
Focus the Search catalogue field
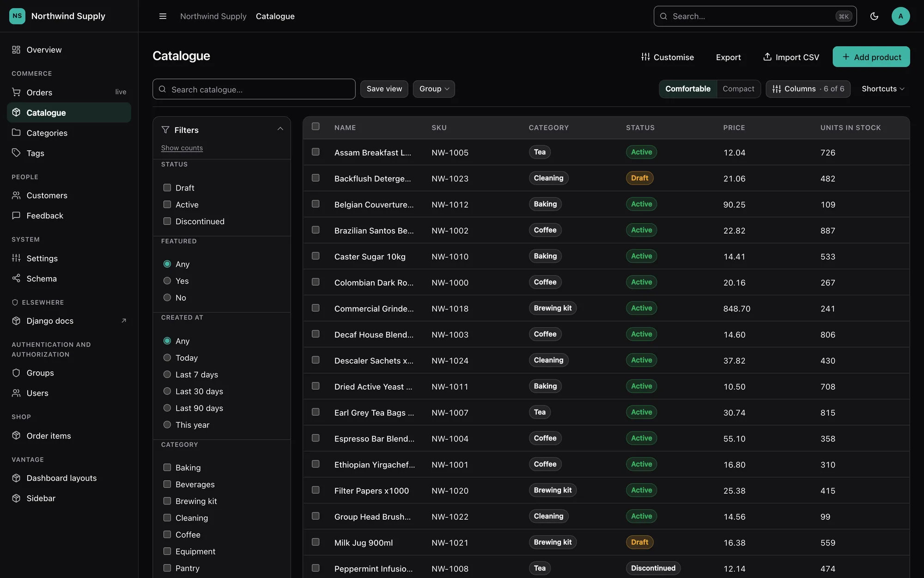click(254, 89)
